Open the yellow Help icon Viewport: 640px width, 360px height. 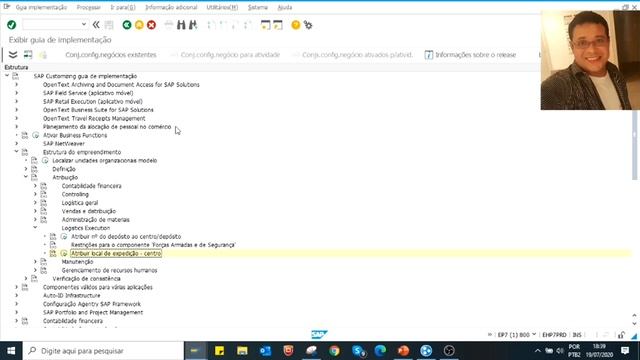296,25
